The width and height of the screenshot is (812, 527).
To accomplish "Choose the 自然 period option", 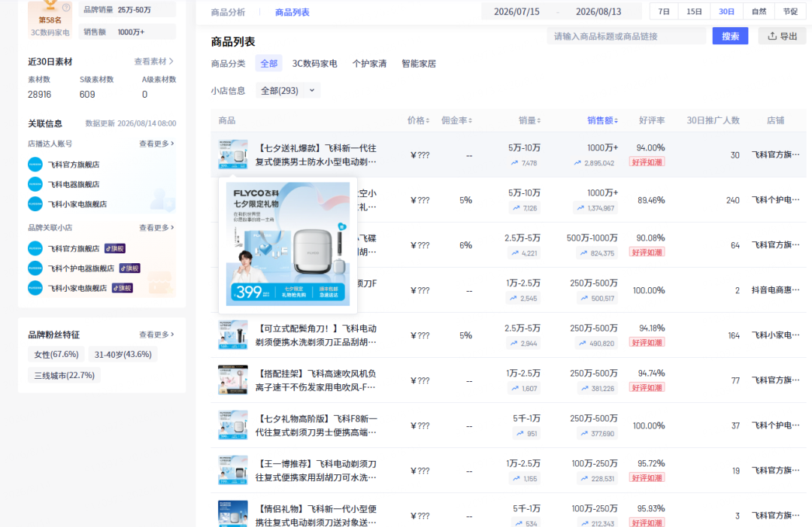I will pyautogui.click(x=759, y=11).
